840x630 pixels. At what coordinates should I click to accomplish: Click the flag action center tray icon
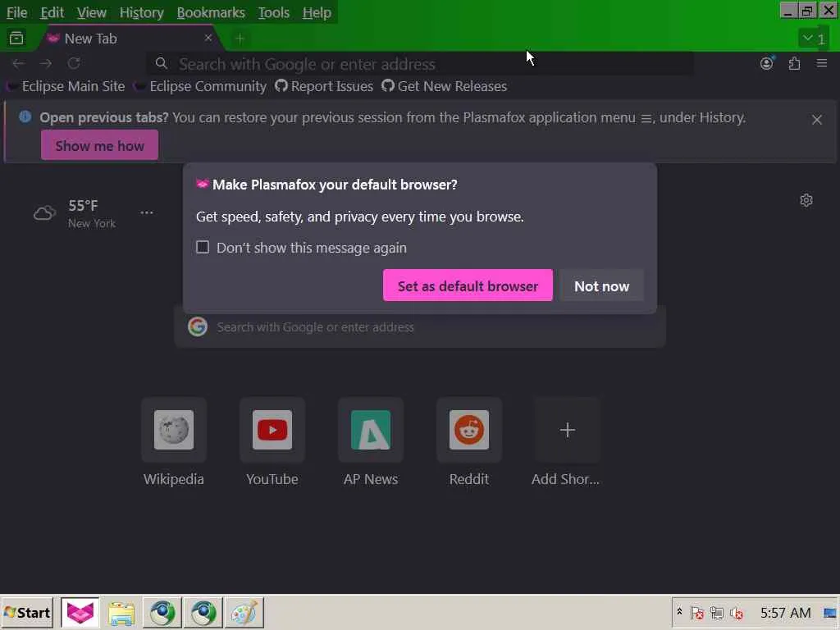[697, 613]
